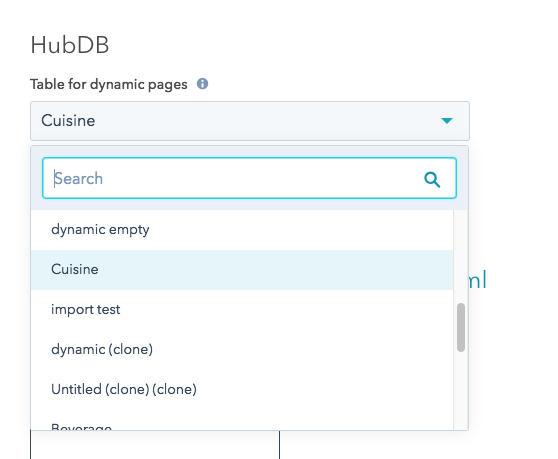
Task: Choose the 'import test' table option
Action: 242,310
